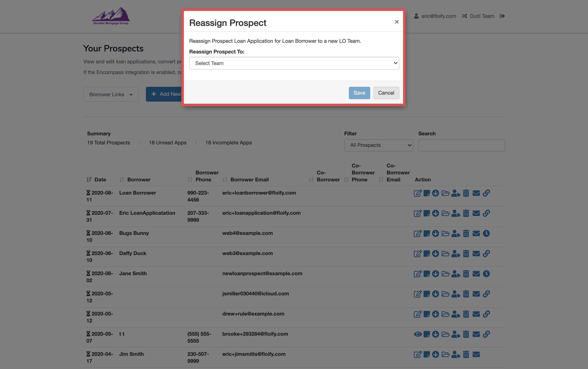Click the Boulder Mortgage Group logo
This screenshot has width=588, height=369.
click(x=111, y=16)
